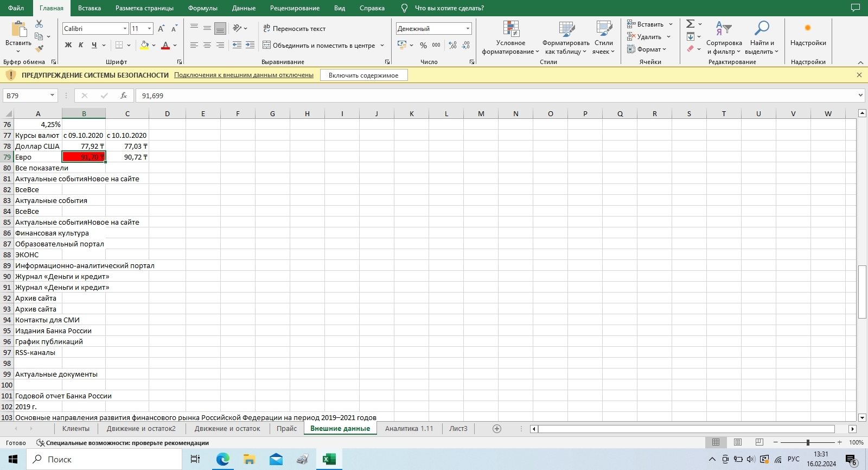Click the AutoSum sigma icon

[x=690, y=24]
